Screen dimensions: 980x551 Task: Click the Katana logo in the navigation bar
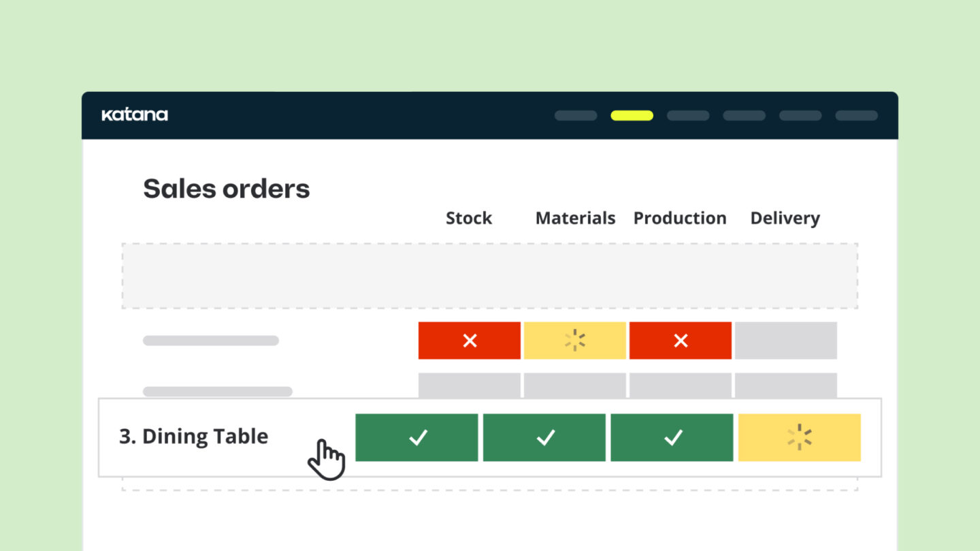tap(135, 114)
